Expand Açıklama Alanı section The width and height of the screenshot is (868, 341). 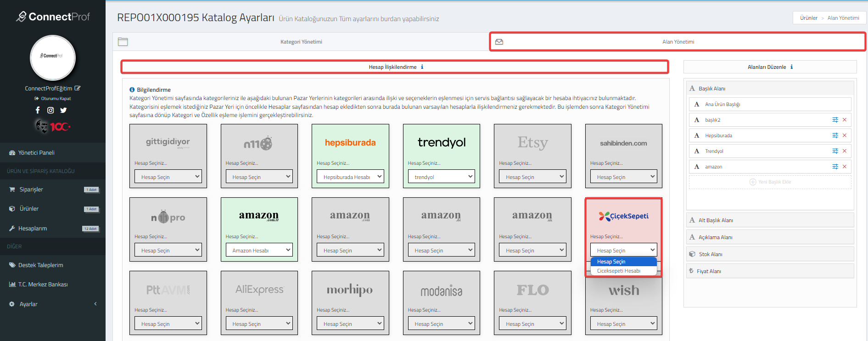[770, 237]
